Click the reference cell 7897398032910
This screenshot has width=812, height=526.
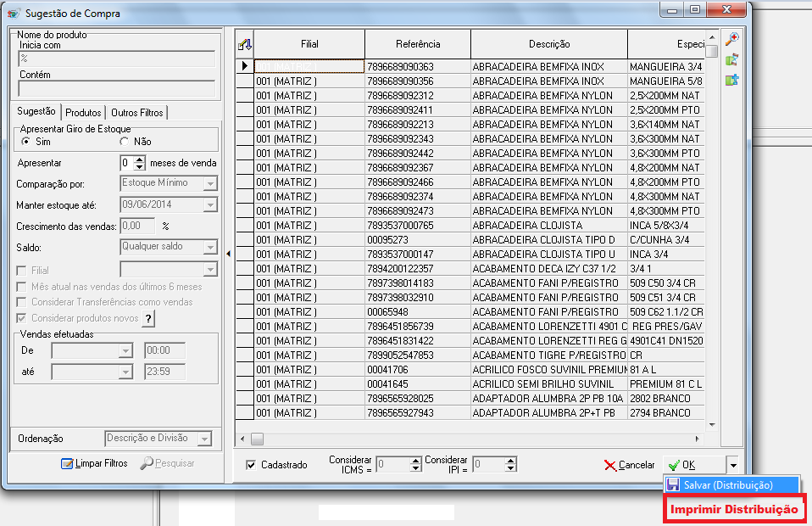coord(417,298)
